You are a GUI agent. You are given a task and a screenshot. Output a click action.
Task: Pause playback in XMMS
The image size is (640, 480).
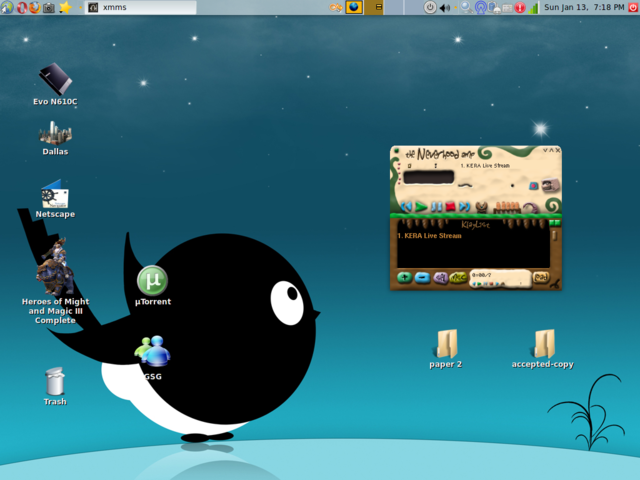point(436,207)
